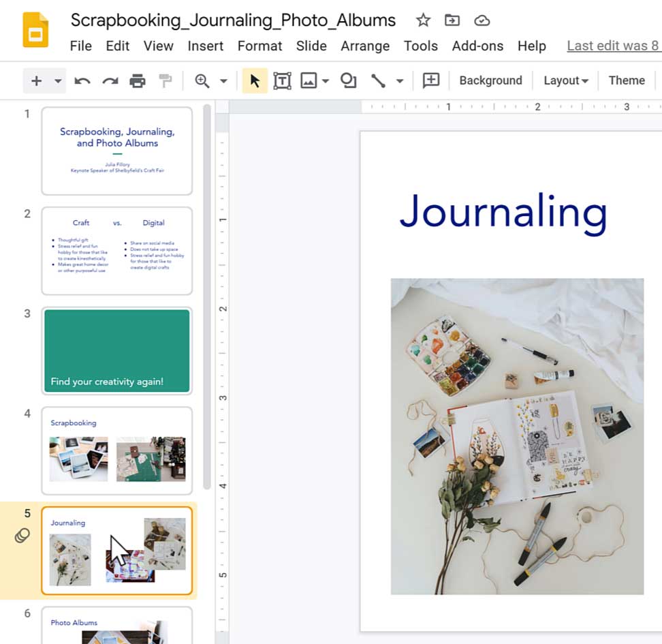Open insert image dropdown arrow
Image resolution: width=662 pixels, height=644 pixels.
tap(326, 80)
